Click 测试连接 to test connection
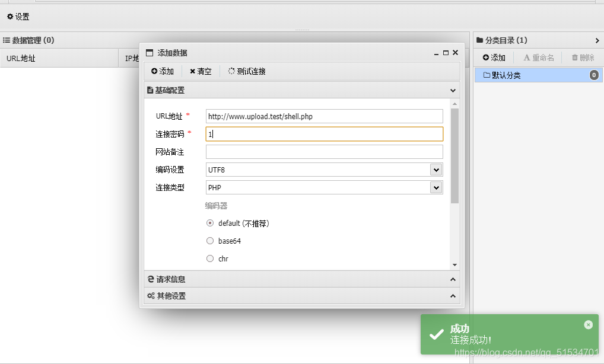The width and height of the screenshot is (604, 364). [x=247, y=71]
